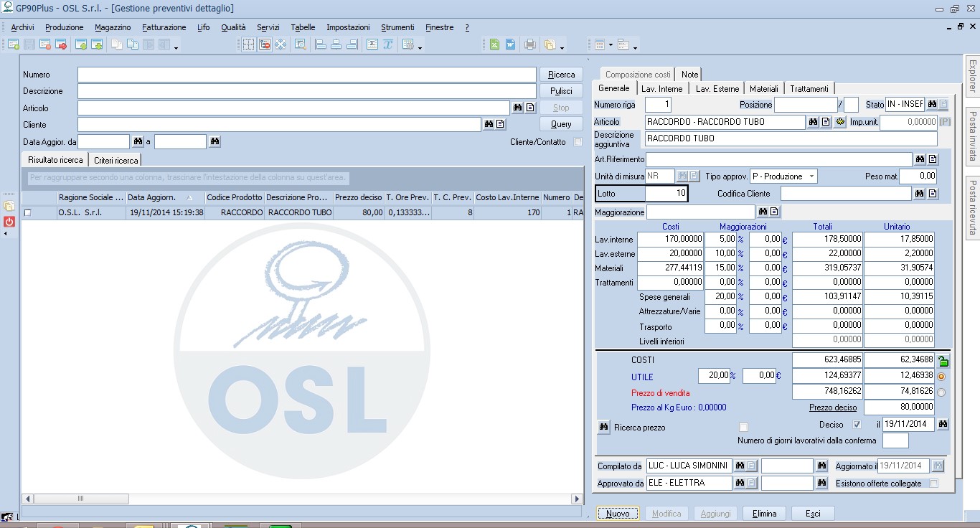Image resolution: width=980 pixels, height=528 pixels.
Task: Click binoculars lookup next to the Stato field
Action: click(932, 105)
